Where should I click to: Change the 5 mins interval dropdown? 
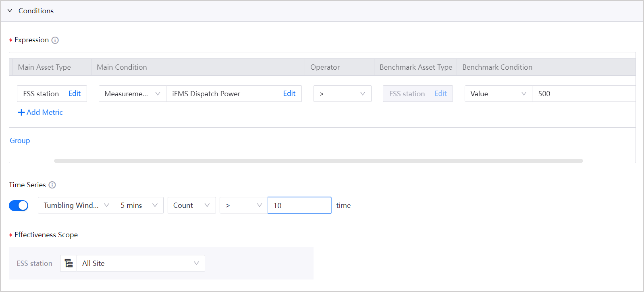(x=139, y=205)
